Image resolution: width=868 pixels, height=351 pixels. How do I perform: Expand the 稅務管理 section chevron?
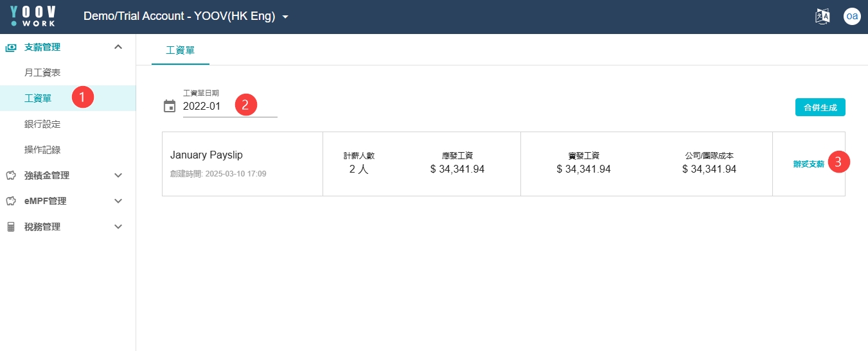118,227
